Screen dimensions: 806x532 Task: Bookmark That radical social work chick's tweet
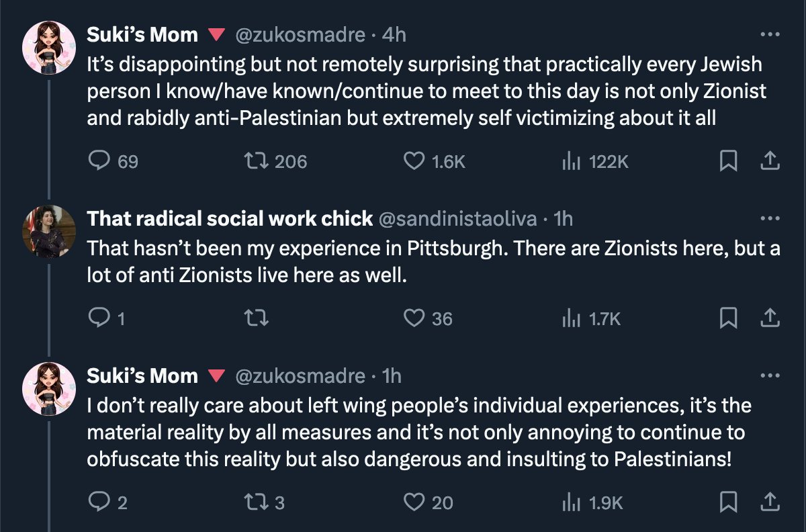[x=727, y=318]
